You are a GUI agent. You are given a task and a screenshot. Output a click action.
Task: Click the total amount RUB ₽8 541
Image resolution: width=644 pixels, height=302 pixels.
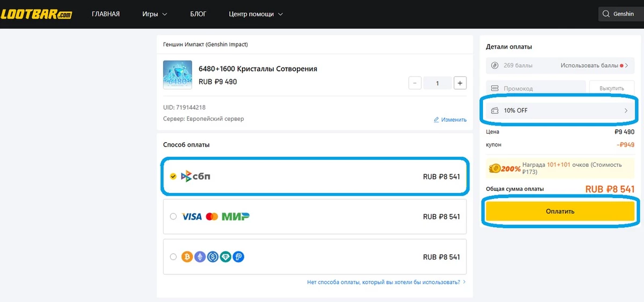[x=610, y=189]
